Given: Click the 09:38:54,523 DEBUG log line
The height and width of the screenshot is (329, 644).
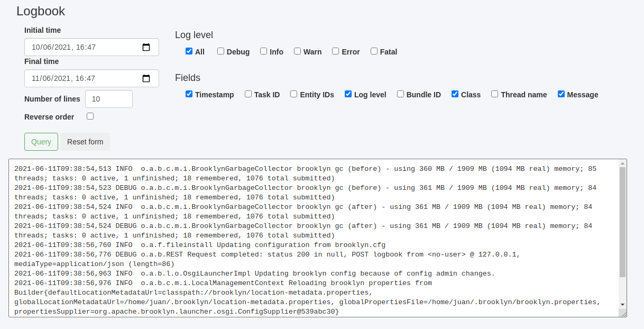Looking at the screenshot, I should (x=305, y=193).
